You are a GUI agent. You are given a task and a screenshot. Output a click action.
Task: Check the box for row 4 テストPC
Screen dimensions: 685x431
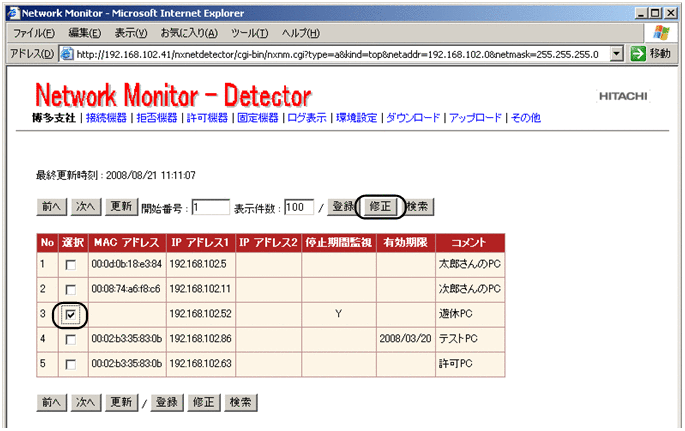click(x=71, y=339)
